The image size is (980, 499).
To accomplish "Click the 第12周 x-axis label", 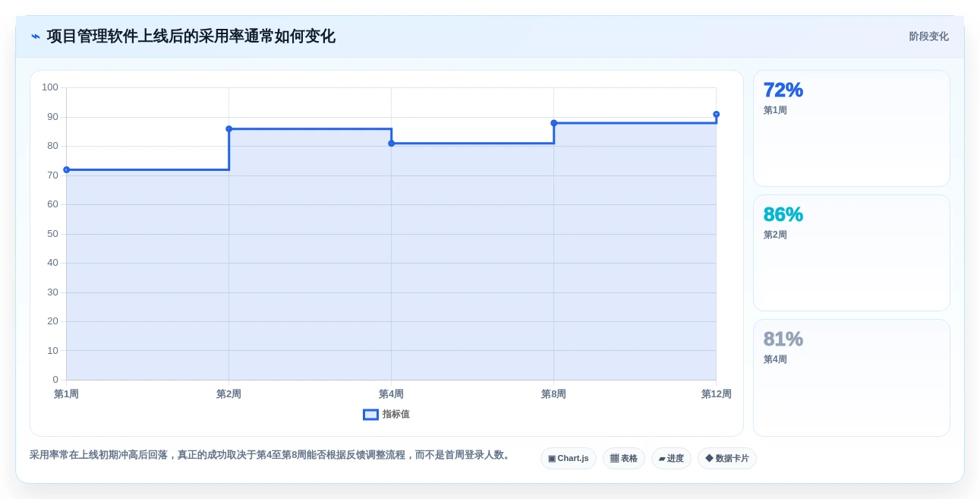I will 717,394.
